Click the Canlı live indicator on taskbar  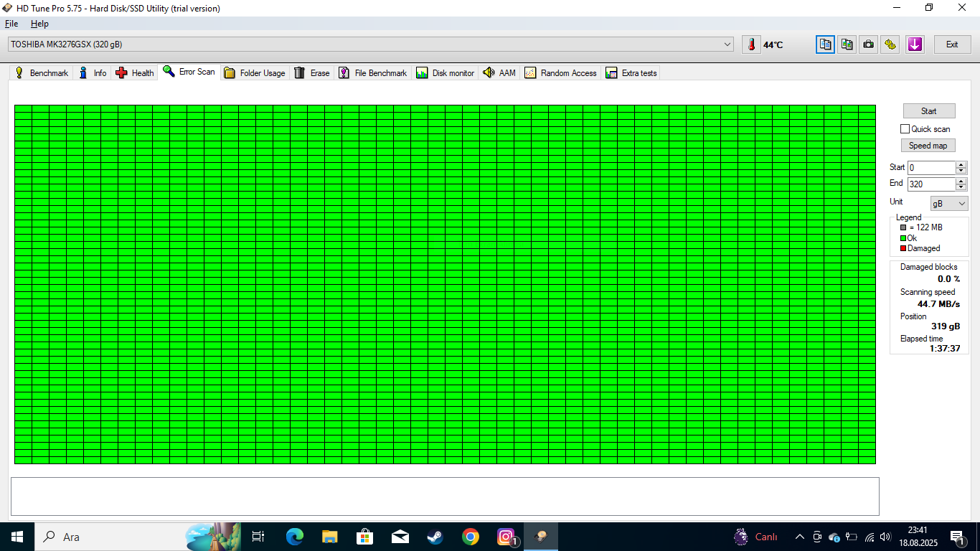(x=756, y=537)
